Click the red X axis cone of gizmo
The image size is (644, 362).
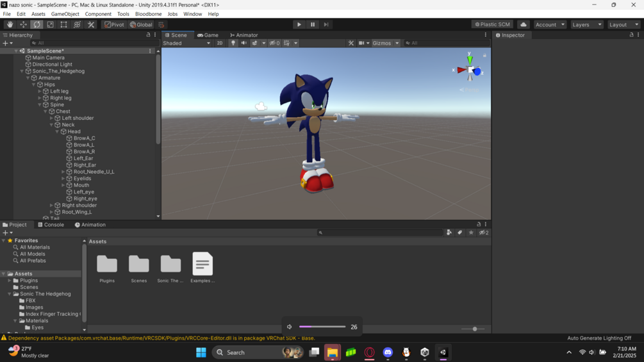click(x=461, y=70)
